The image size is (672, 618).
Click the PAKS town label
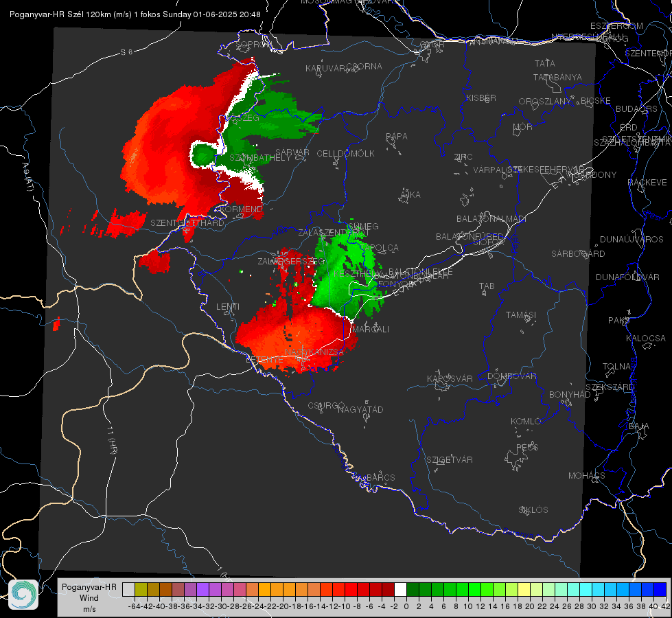point(619,321)
